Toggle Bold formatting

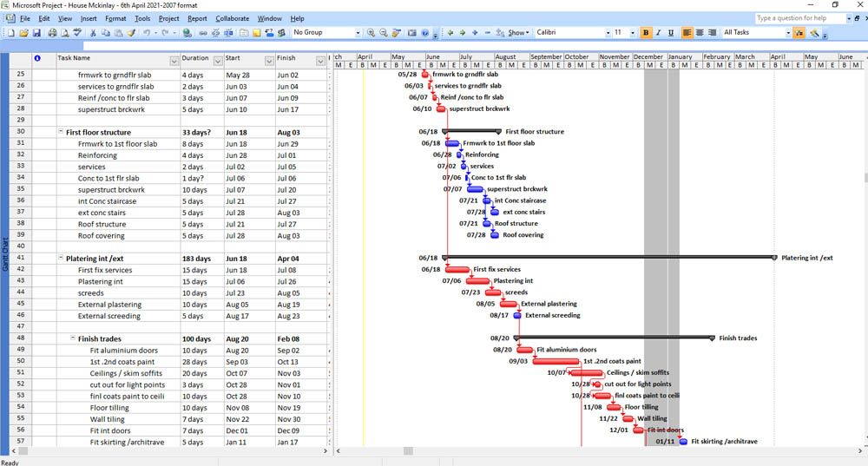coord(646,33)
